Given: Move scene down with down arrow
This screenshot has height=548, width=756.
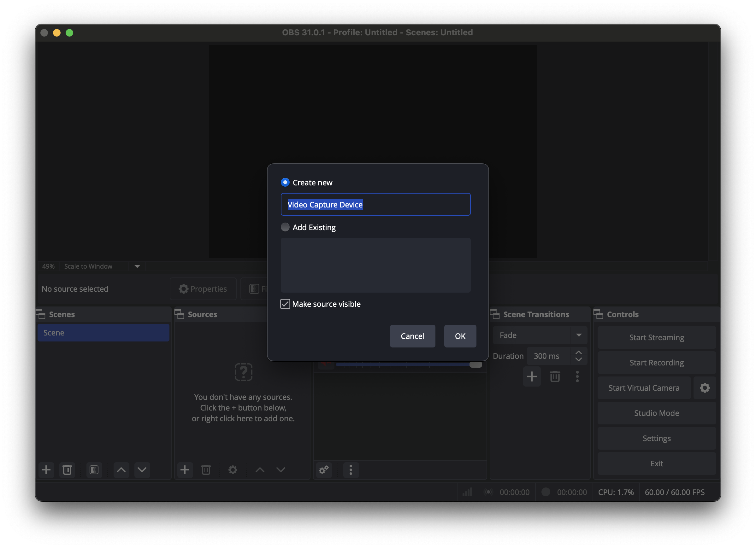Looking at the screenshot, I should coord(142,470).
